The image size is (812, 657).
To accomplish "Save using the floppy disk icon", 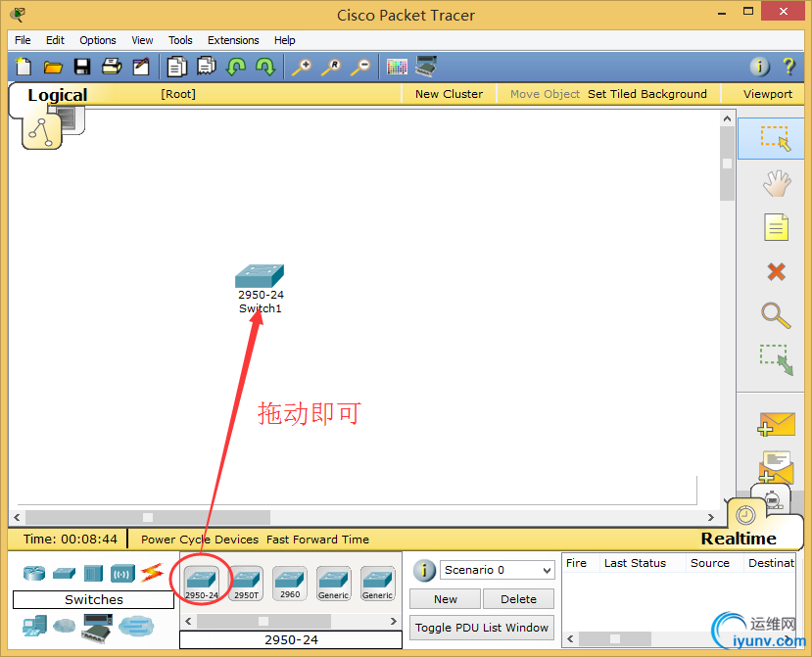I will click(x=82, y=67).
